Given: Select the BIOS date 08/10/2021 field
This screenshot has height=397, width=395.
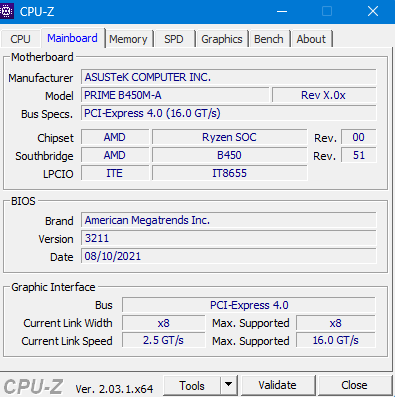Looking at the screenshot, I should pyautogui.click(x=229, y=256).
